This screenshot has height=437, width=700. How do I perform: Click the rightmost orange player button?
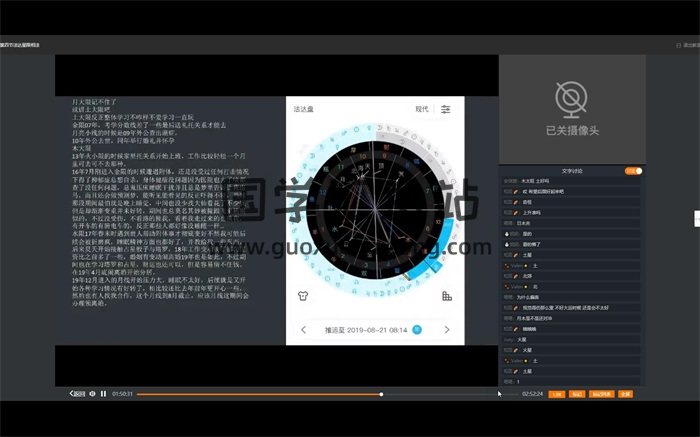click(x=625, y=394)
